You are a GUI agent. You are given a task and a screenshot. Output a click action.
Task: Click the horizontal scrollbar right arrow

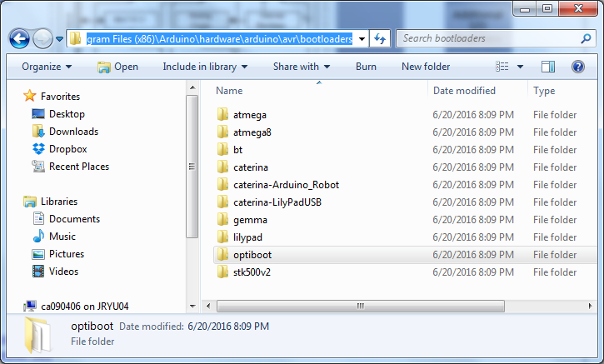[x=590, y=307]
